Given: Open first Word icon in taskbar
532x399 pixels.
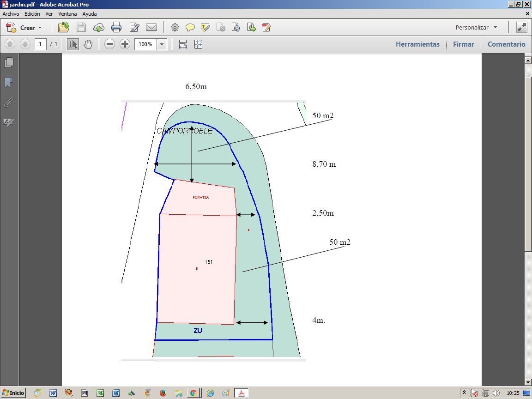Looking at the screenshot, I should [x=53, y=393].
